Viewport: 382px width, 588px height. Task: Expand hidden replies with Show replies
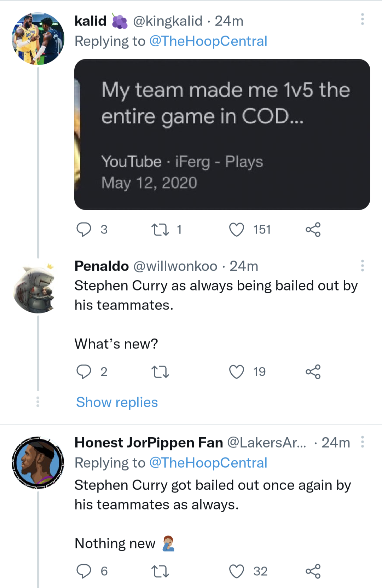(x=117, y=402)
